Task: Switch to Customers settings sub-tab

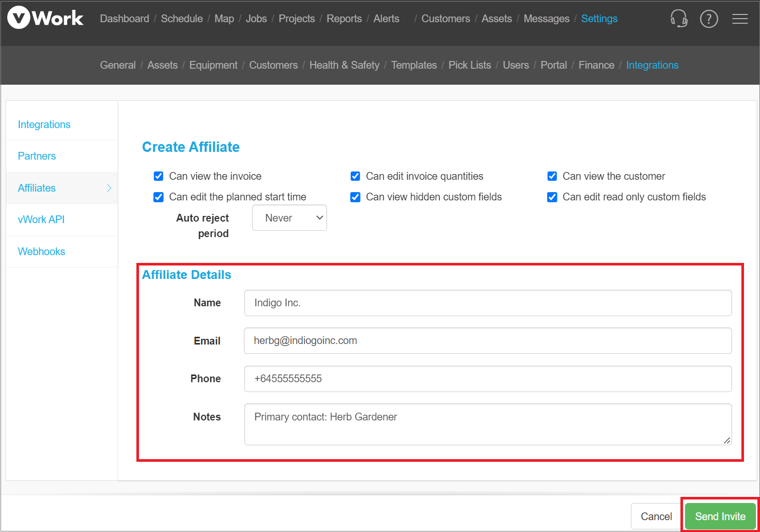Action: (273, 65)
